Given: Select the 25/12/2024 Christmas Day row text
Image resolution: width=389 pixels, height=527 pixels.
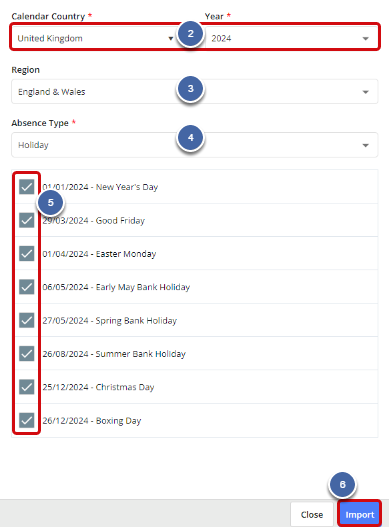Looking at the screenshot, I should click(x=98, y=387).
